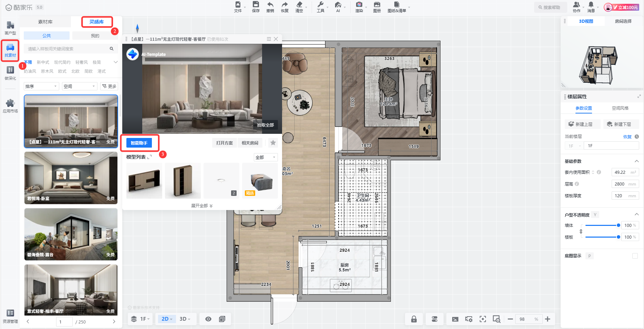Image resolution: width=644 pixels, height=329 pixels.
Task: Click the Clear eraser icon
Action: [x=299, y=5]
